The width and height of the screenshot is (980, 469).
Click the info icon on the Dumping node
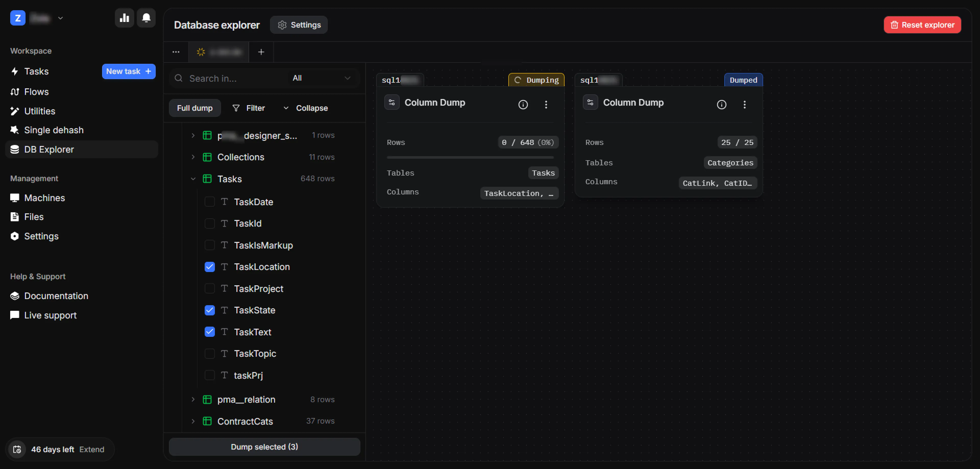pos(523,105)
